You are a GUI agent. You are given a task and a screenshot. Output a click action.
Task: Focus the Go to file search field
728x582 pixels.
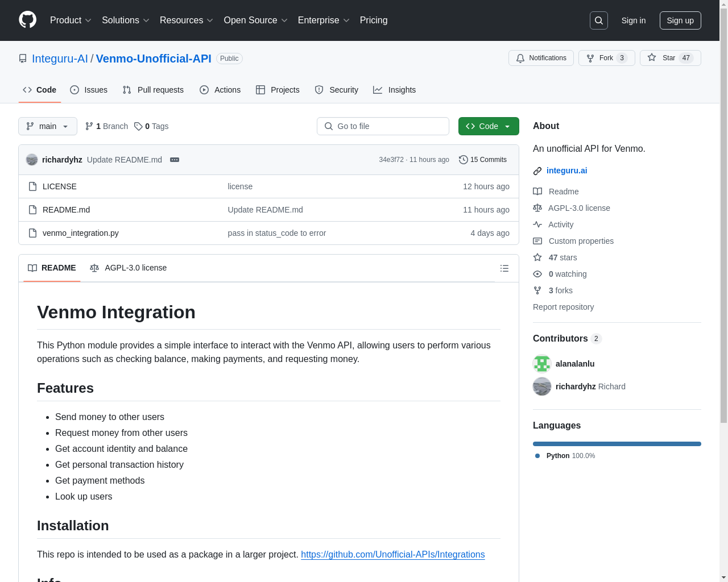click(383, 126)
